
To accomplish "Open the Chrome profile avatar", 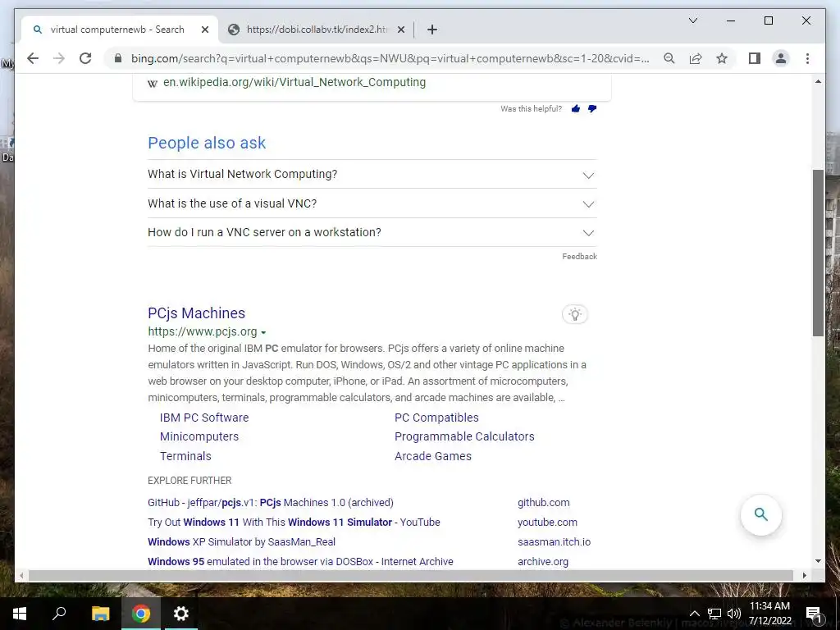I will coord(781,58).
